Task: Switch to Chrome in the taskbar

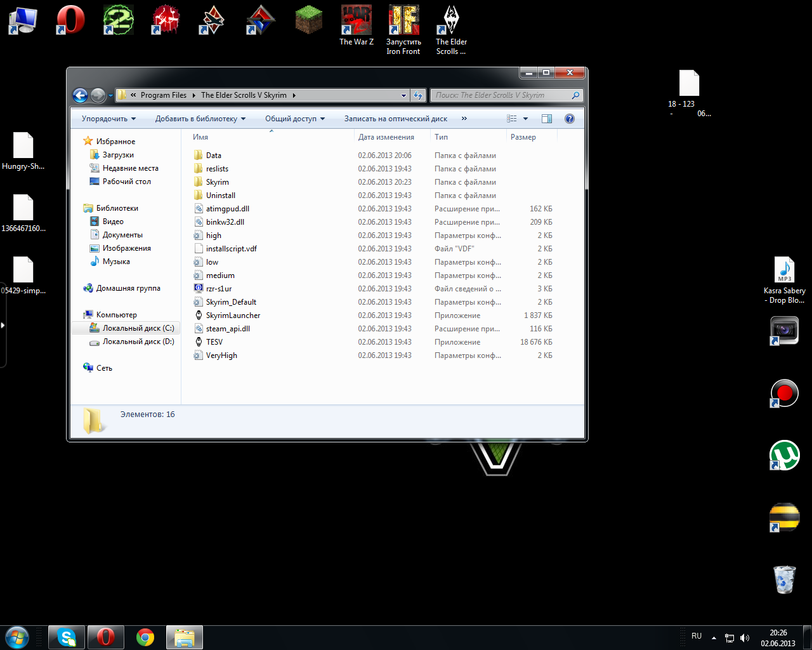Action: point(145,637)
